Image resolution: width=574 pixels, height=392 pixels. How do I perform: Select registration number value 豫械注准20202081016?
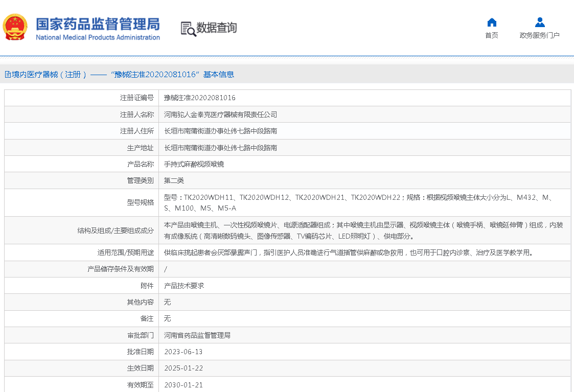click(x=199, y=98)
